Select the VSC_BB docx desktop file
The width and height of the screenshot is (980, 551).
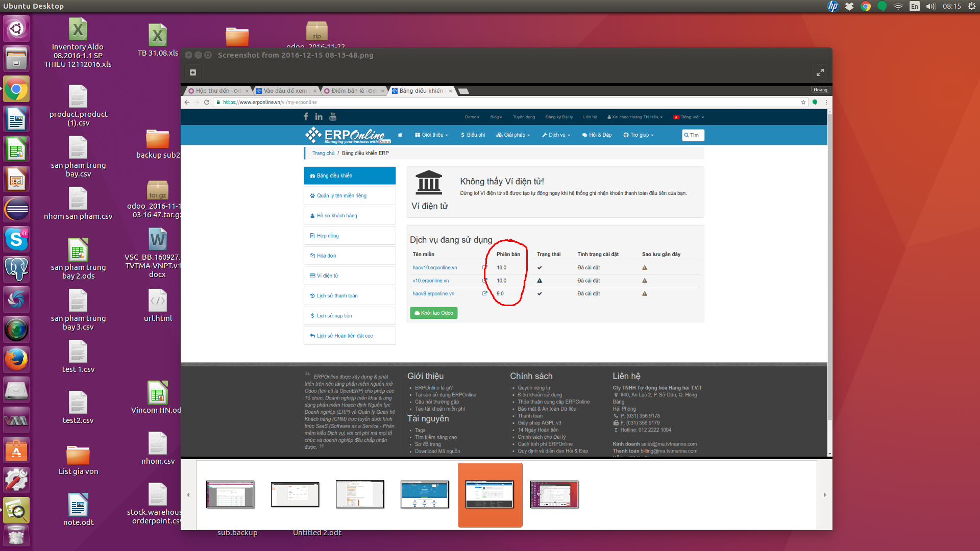pyautogui.click(x=155, y=253)
